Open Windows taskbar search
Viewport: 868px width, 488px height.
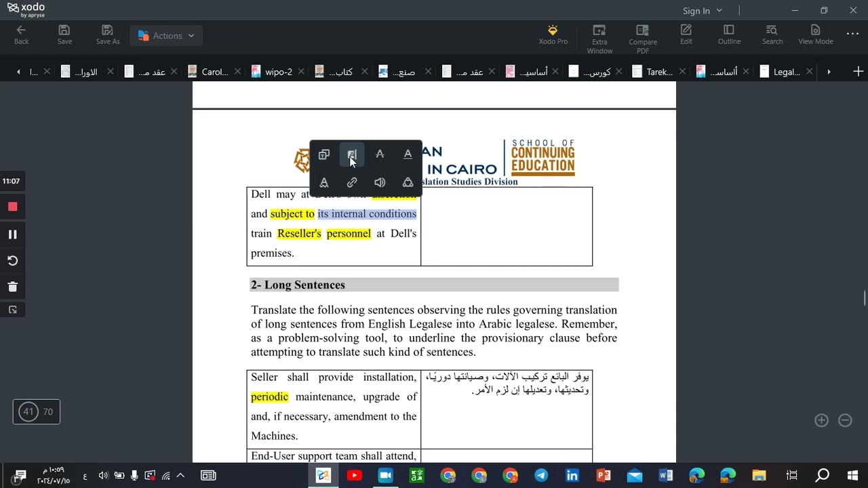click(822, 476)
